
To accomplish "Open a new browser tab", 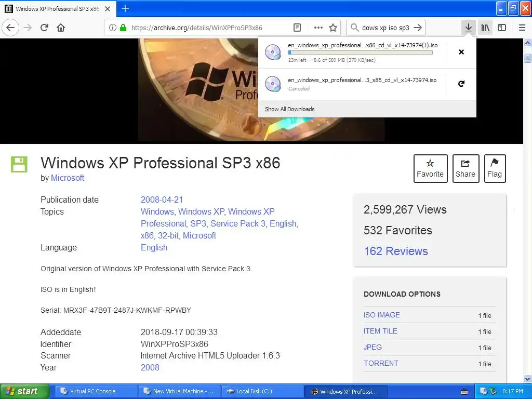I will pyautogui.click(x=125, y=8).
